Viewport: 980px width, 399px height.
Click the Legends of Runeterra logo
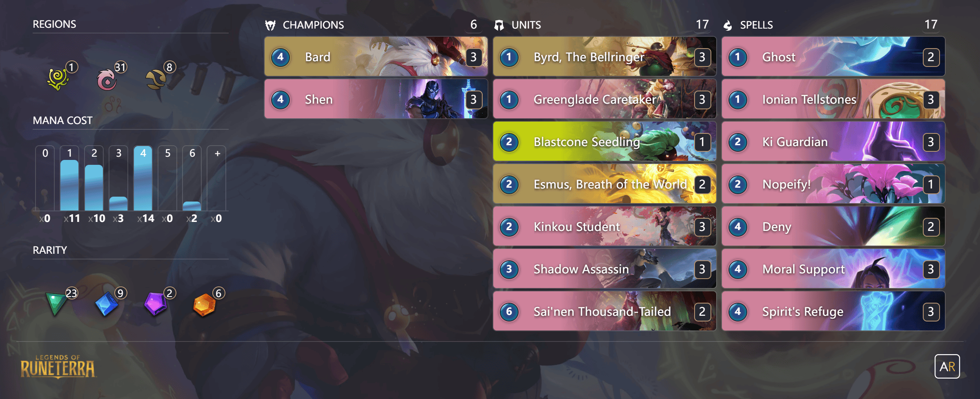coord(58,366)
